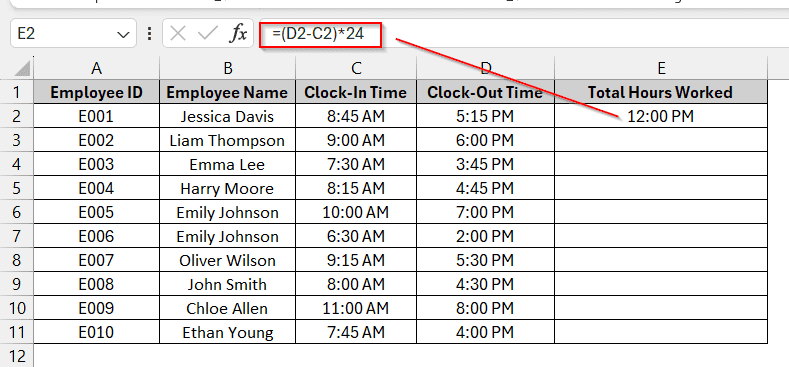
Task: Select column A header
Action: (97, 68)
